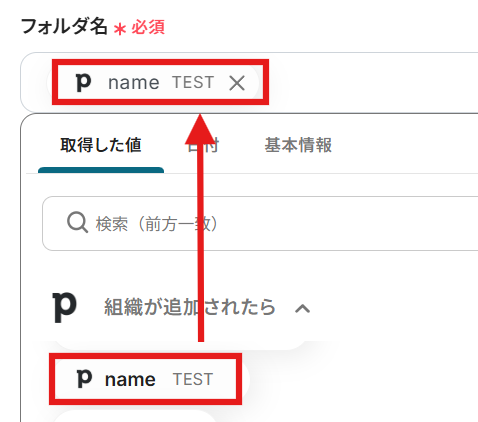This screenshot has height=422, width=478.
Task: Focus the 検索（前方一致） search field
Action: coord(262,223)
